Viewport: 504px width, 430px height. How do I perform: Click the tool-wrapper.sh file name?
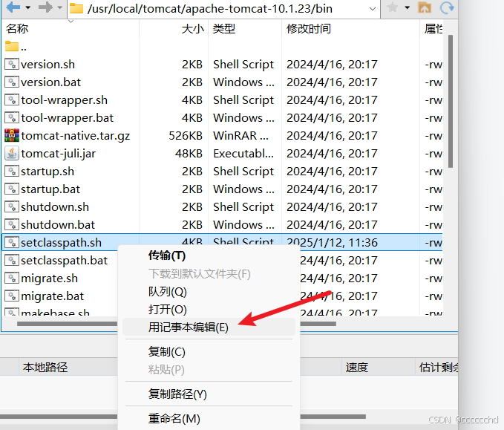65,100
